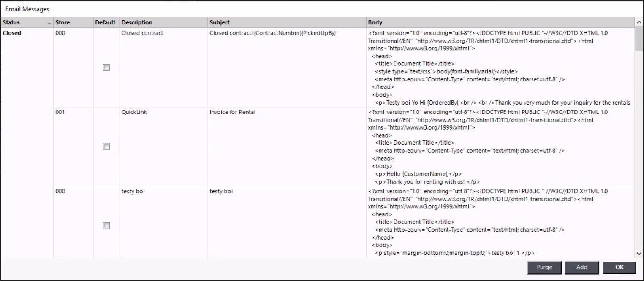Click the sort arrow in Status header
Viewport: 644px width, 281px height.
point(49,23)
